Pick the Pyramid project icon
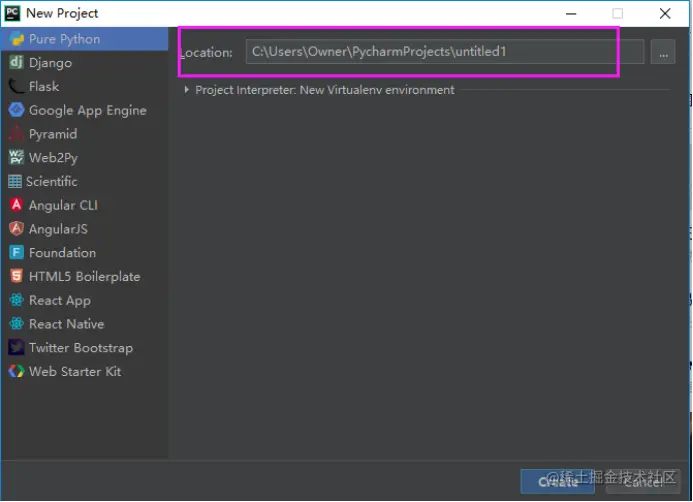This screenshot has width=693, height=502. (x=16, y=134)
